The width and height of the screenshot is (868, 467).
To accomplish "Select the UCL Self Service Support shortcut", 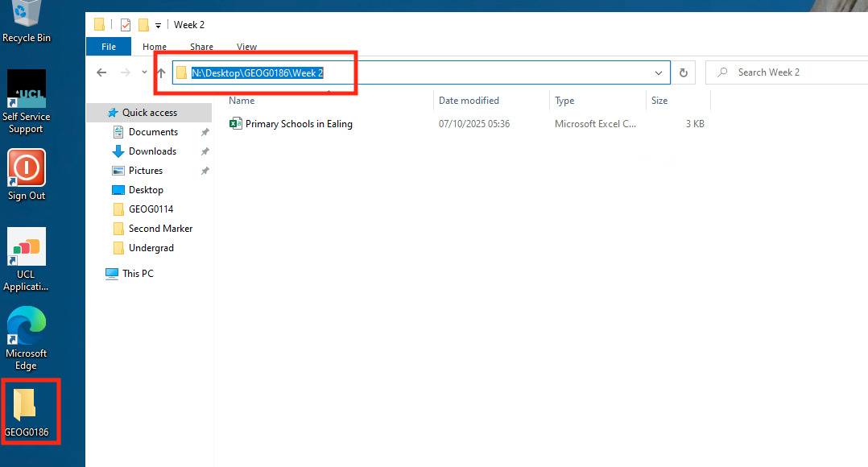I will click(27, 101).
